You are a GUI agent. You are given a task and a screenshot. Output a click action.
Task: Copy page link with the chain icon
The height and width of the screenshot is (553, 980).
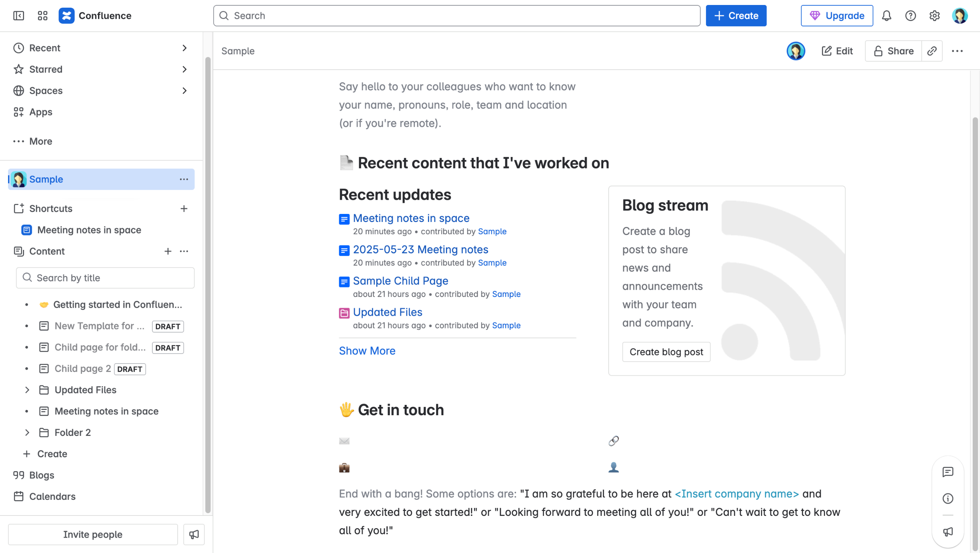click(x=932, y=51)
